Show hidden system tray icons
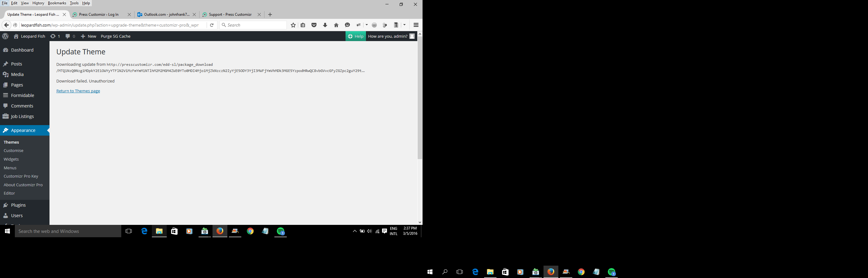 pos(355,231)
